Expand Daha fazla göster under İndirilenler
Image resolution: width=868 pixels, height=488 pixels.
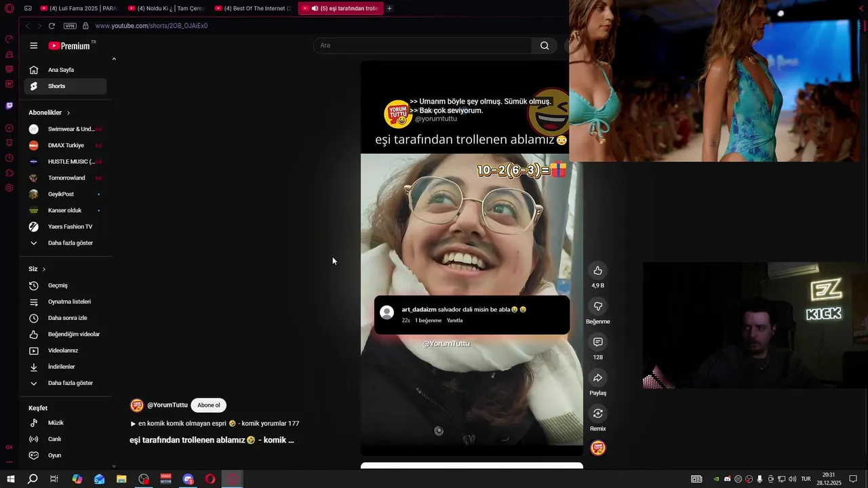click(65, 383)
